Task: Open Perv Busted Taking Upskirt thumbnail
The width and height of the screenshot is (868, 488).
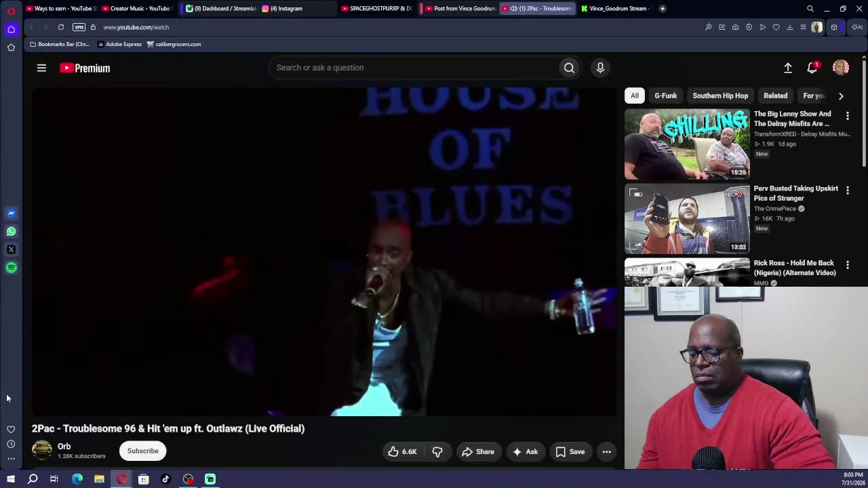Action: [x=687, y=219]
